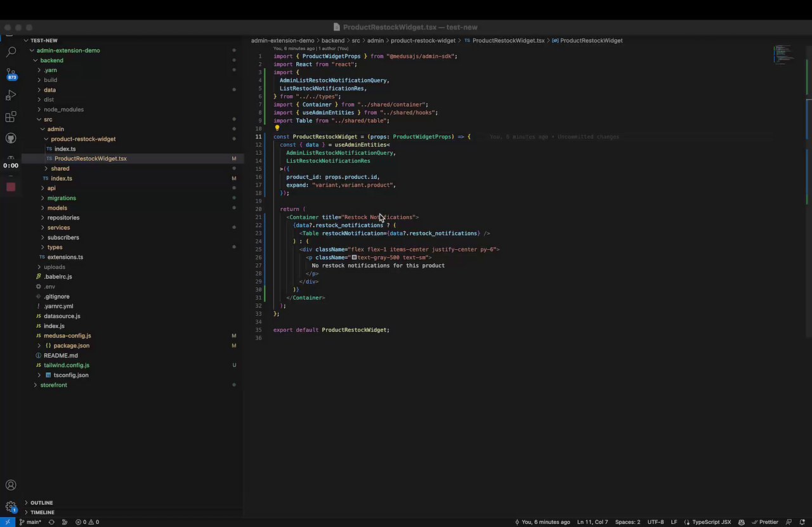Click the main* branch in status bar
The width and height of the screenshot is (812, 527).
click(x=30, y=522)
